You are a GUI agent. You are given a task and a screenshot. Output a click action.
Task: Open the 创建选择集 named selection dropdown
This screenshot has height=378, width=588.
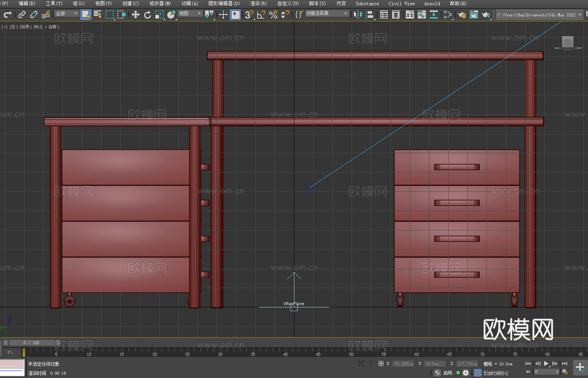click(327, 13)
